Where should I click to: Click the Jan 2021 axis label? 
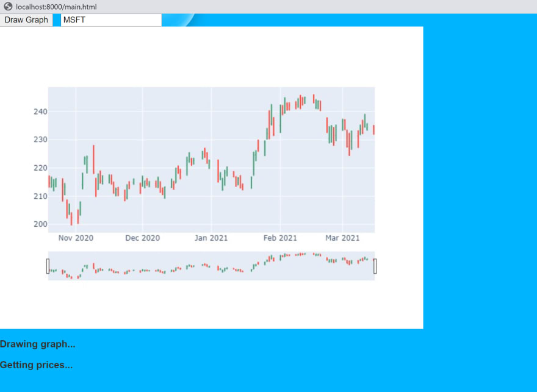pos(211,238)
